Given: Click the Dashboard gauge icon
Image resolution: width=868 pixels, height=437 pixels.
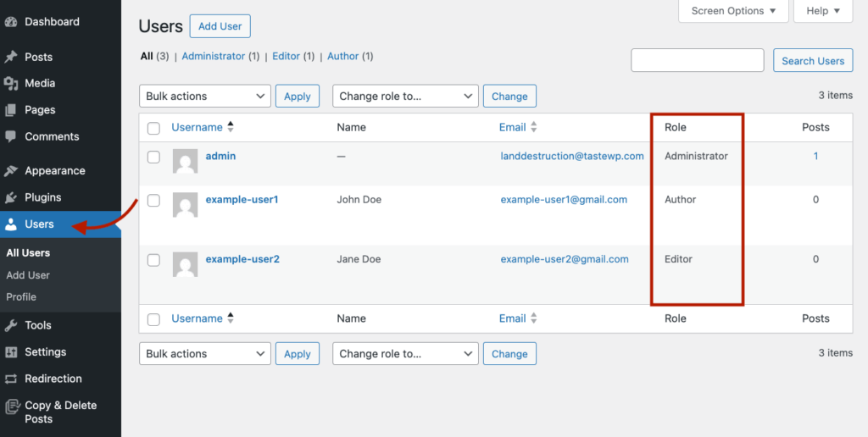Looking at the screenshot, I should click(10, 22).
